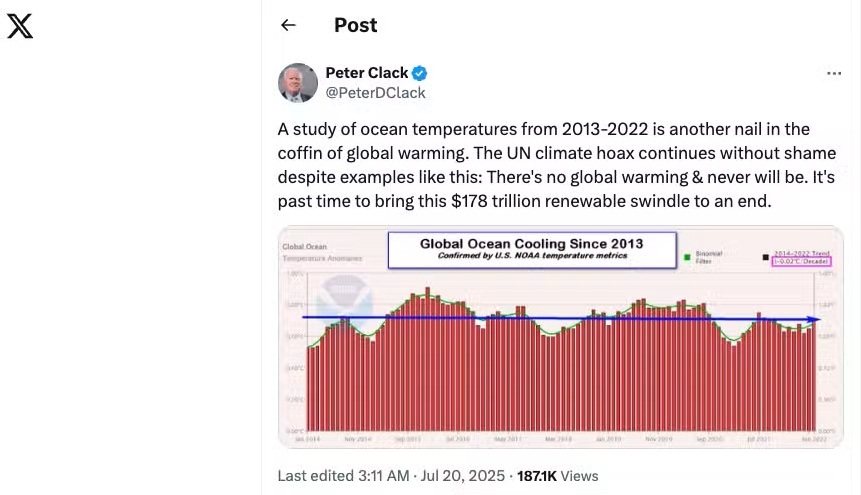This screenshot has height=495, width=861.
Task: Click the blue trend line arrowhead
Action: tap(817, 319)
